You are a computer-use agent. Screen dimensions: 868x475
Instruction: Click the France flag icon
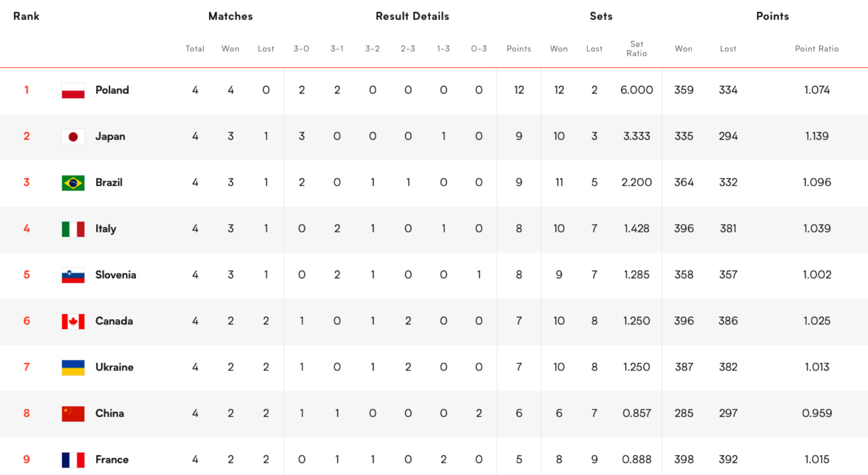click(73, 460)
